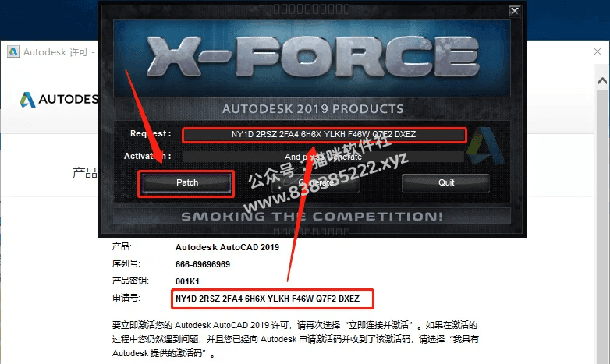This screenshot has width=610, height=364.
Task: Click the Quit button
Action: pos(446,182)
